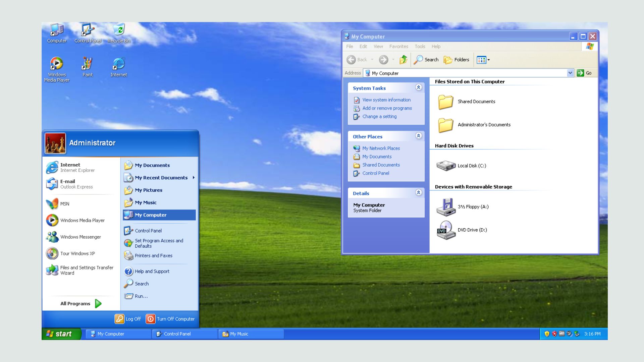Switch to My Music taskbar button
644x362 pixels.
pyautogui.click(x=251, y=334)
